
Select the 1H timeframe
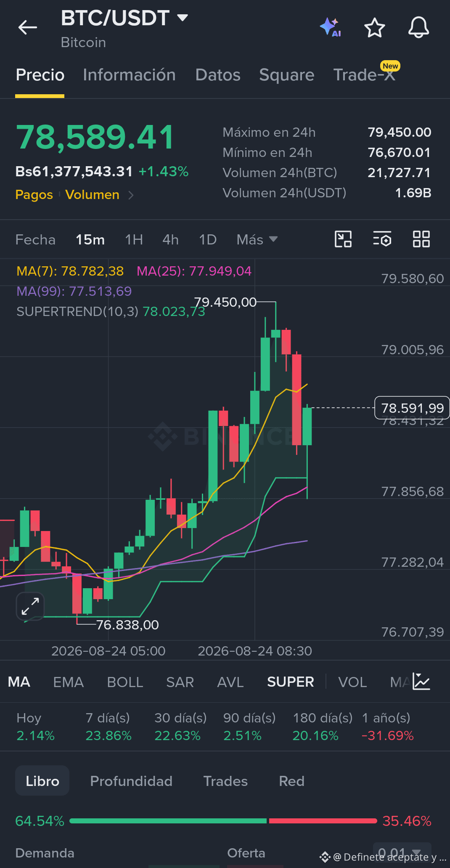coord(134,239)
